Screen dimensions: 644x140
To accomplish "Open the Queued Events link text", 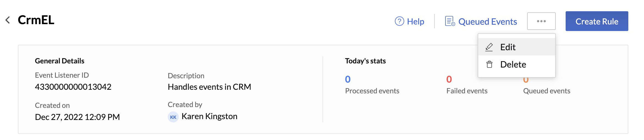I will coord(488,21).
